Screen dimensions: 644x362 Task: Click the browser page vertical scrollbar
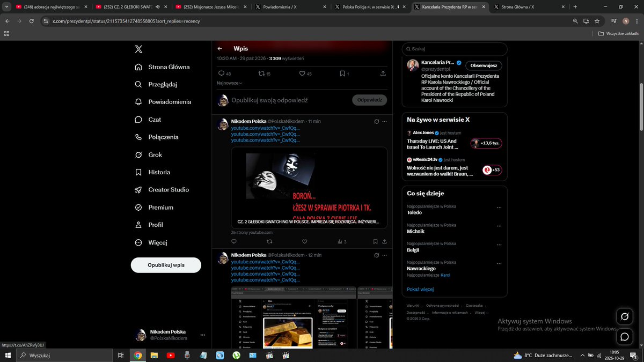click(641, 107)
